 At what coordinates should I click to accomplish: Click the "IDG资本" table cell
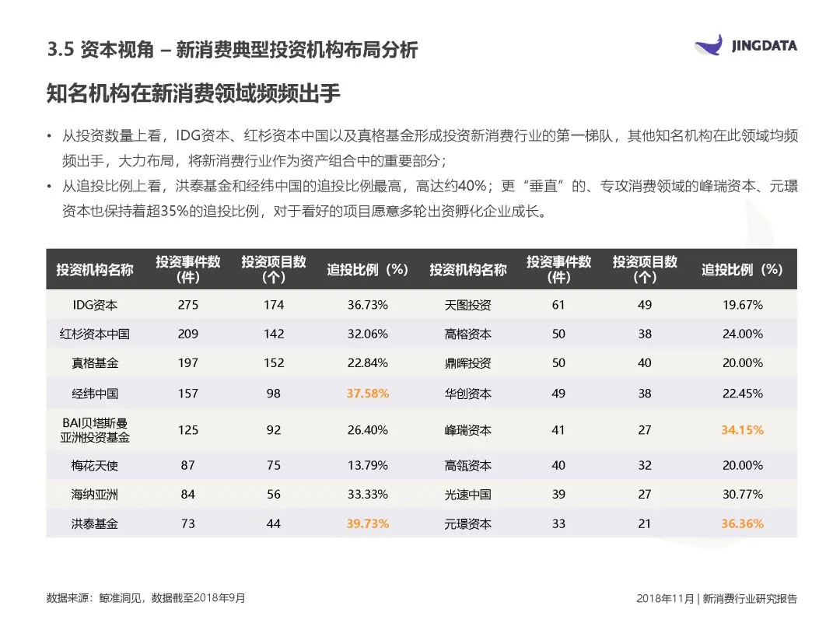pos(95,305)
